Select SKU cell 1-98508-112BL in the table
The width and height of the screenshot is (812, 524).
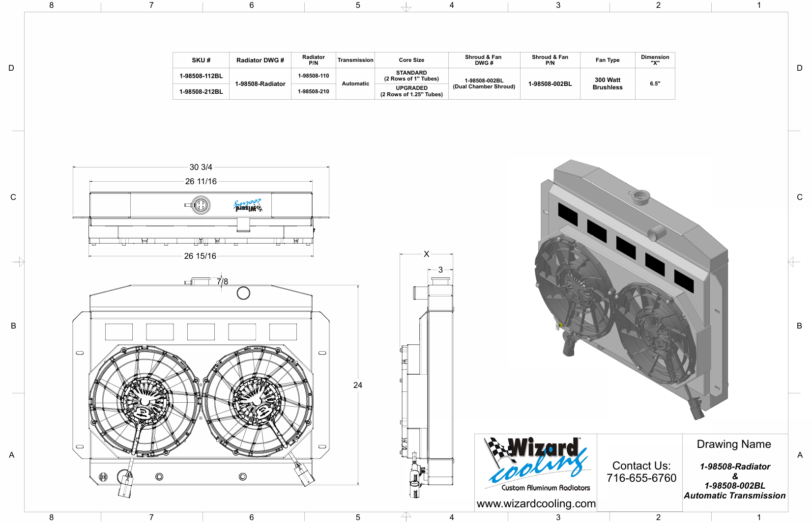coord(201,76)
